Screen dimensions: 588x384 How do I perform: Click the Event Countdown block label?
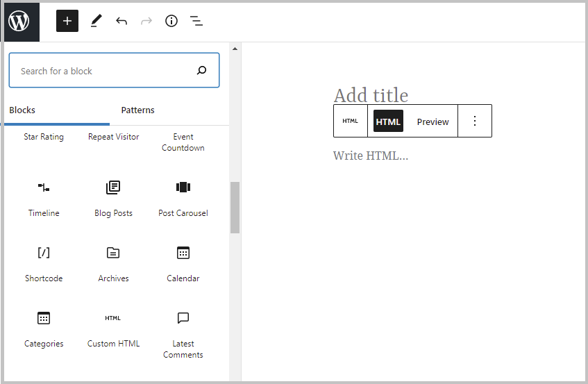click(x=183, y=142)
